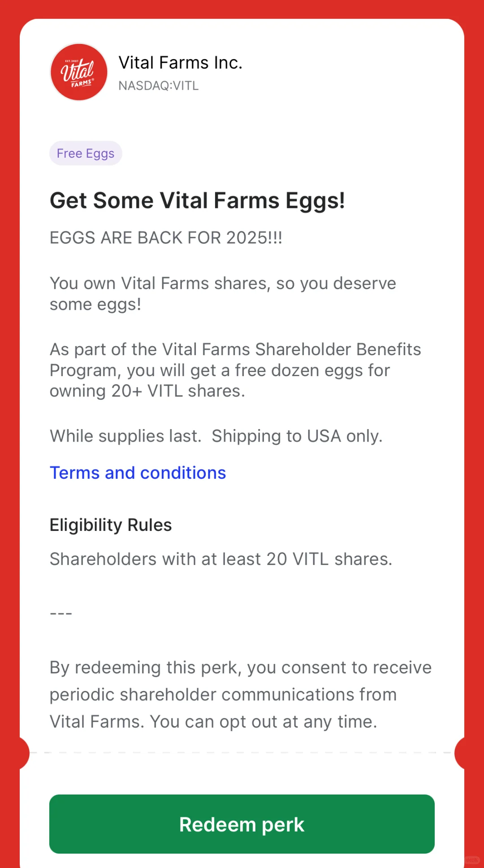Click the Eligibility Rules heading
This screenshot has height=868, width=484.
(x=111, y=525)
